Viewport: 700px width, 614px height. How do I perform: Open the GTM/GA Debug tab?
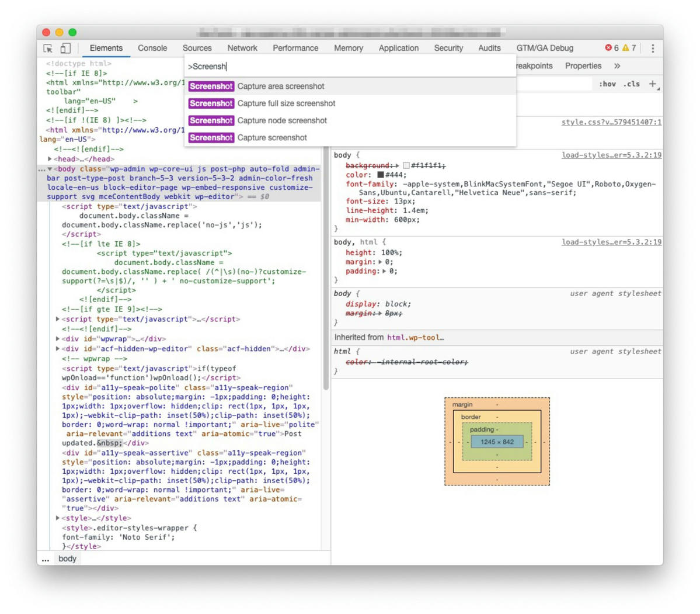coord(545,48)
